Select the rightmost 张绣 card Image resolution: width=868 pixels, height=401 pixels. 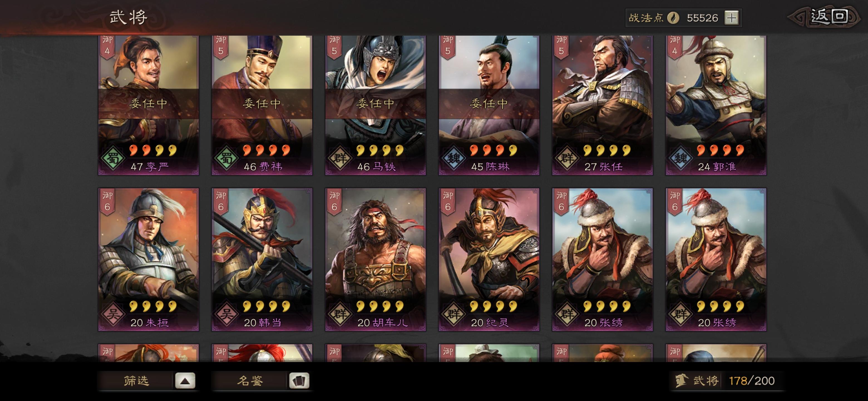point(716,259)
